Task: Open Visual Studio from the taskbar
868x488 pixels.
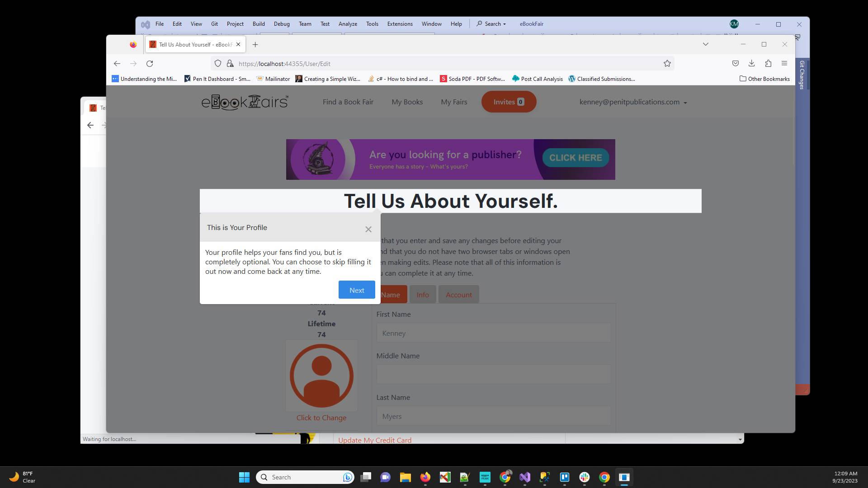Action: 525,477
